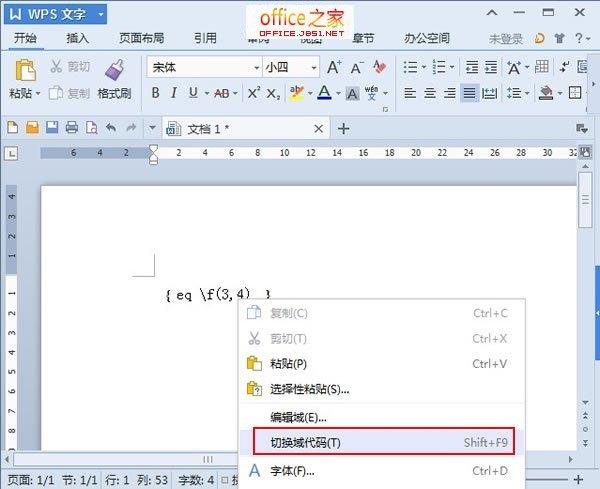Close the 文档 1 document tab
This screenshot has height=489, width=600.
pyautogui.click(x=318, y=129)
